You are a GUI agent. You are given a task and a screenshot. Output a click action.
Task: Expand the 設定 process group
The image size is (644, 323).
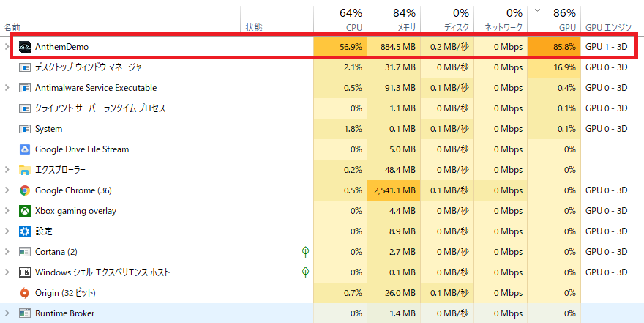[7, 231]
